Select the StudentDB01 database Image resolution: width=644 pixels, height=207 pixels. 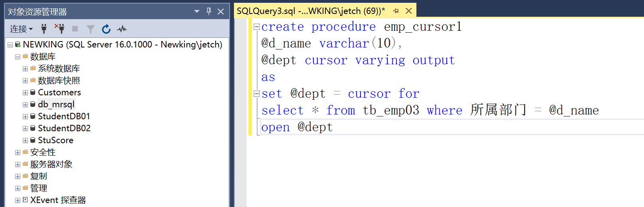[x=64, y=116]
